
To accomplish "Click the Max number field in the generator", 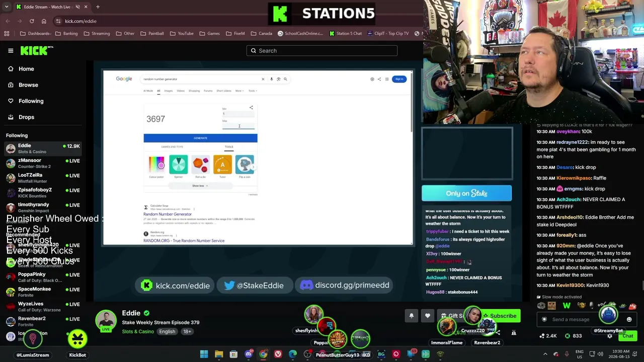I will point(238,126).
